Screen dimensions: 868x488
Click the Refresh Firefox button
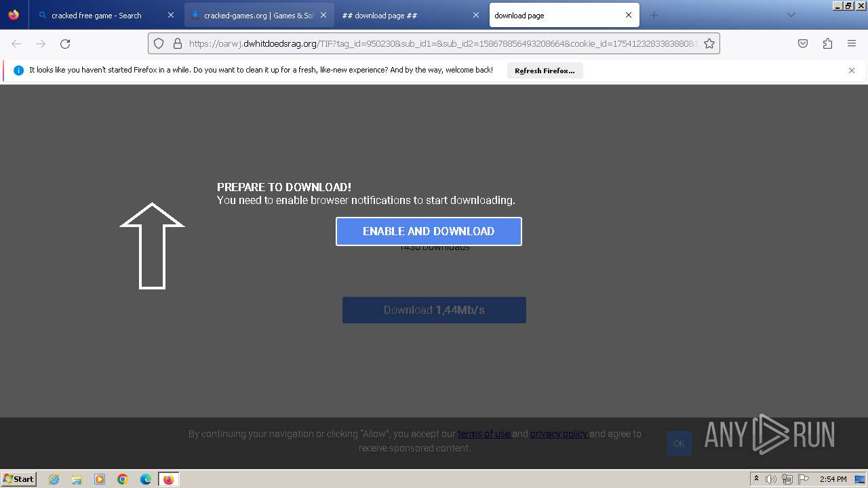(x=545, y=70)
